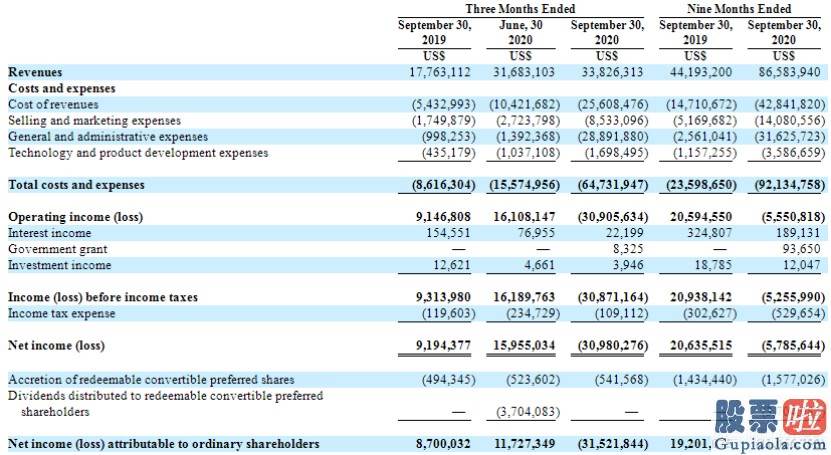Click interest income value 324,807

709,233
